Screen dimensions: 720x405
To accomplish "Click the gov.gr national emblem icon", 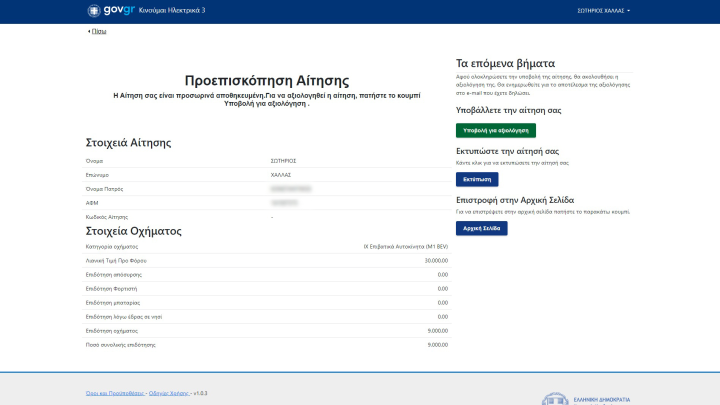I will (94, 11).
